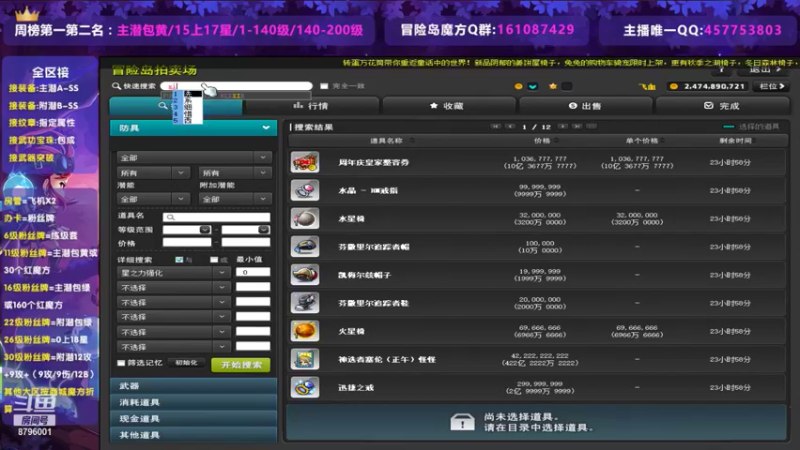The width and height of the screenshot is (800, 450).
Task: Click the 最小值 field showing 0
Action: tap(253, 272)
